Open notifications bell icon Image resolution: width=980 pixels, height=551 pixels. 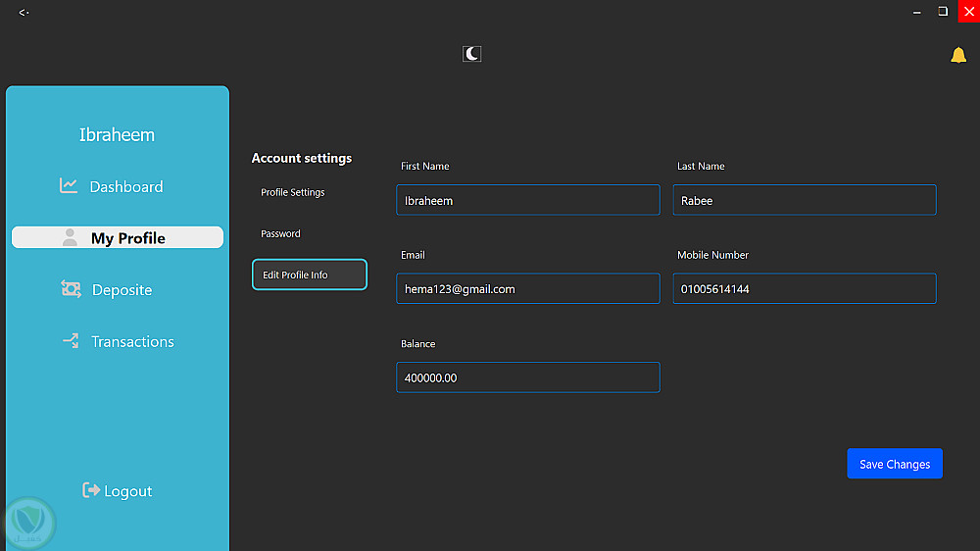pyautogui.click(x=958, y=55)
